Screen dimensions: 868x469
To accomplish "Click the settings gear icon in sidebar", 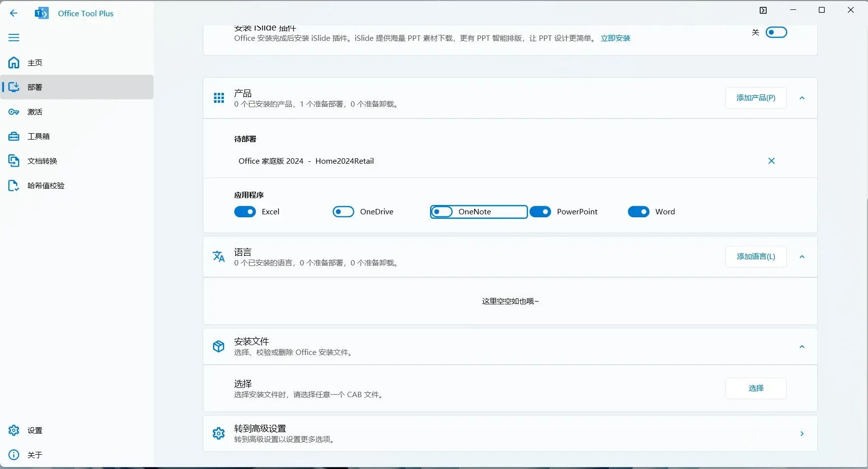I will pyautogui.click(x=14, y=430).
